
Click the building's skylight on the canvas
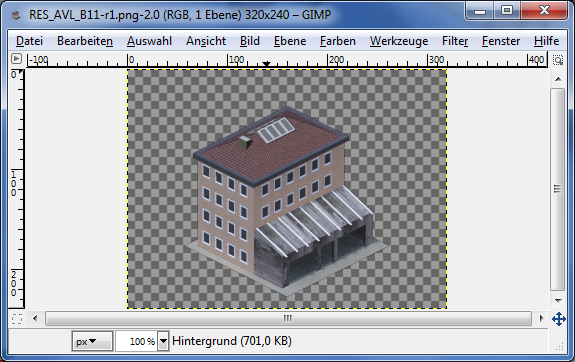pyautogui.click(x=275, y=130)
